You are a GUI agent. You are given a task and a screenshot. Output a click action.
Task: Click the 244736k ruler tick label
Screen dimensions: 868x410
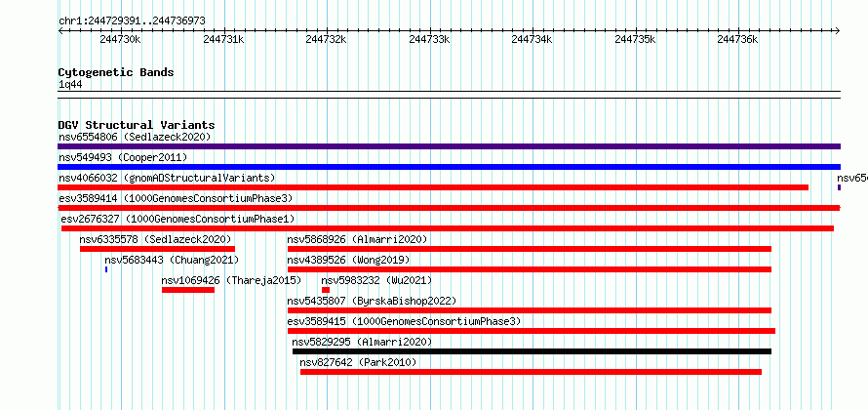(x=738, y=39)
